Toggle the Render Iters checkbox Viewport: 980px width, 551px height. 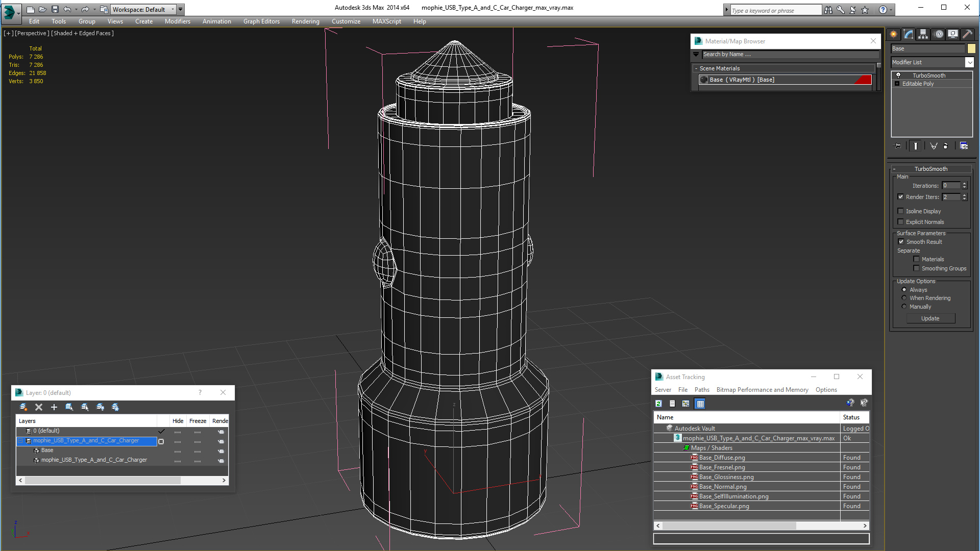901,197
